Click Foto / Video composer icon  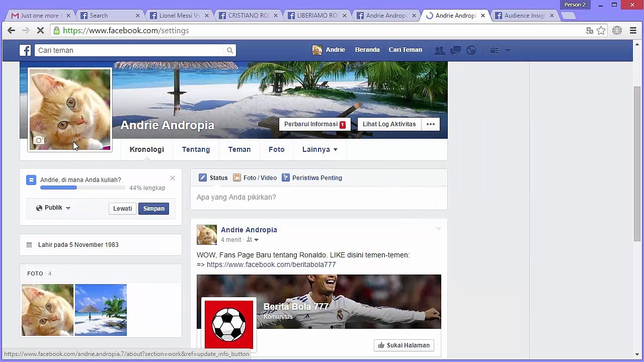(x=237, y=177)
